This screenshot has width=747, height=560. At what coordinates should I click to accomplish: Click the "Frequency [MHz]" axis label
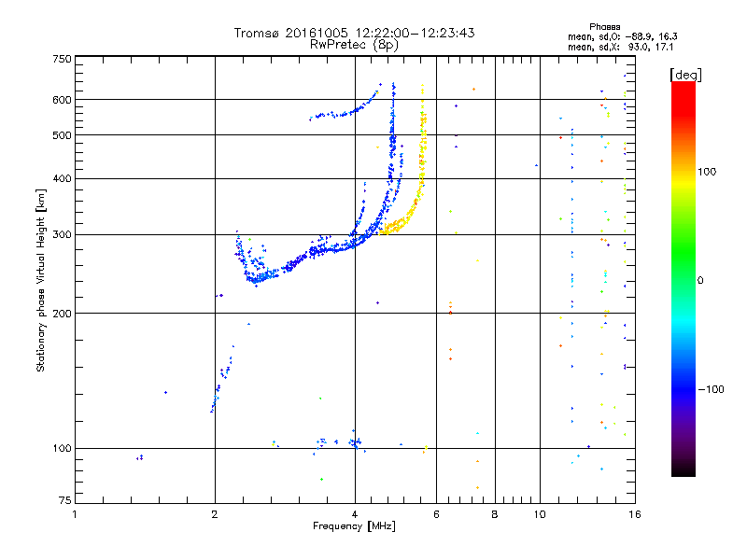[x=354, y=526]
